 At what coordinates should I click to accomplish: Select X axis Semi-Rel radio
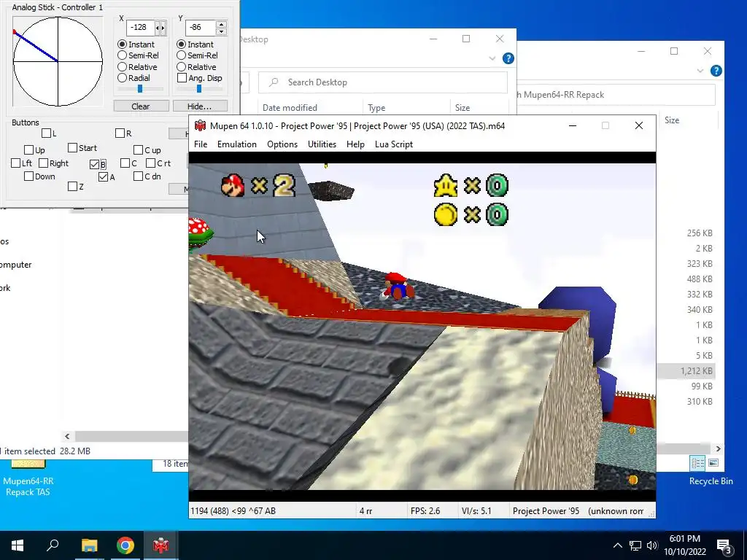point(123,55)
